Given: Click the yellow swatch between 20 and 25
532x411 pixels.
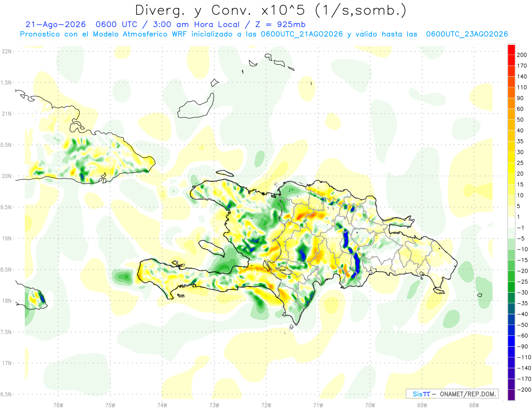Looking at the screenshot, I should [511, 168].
